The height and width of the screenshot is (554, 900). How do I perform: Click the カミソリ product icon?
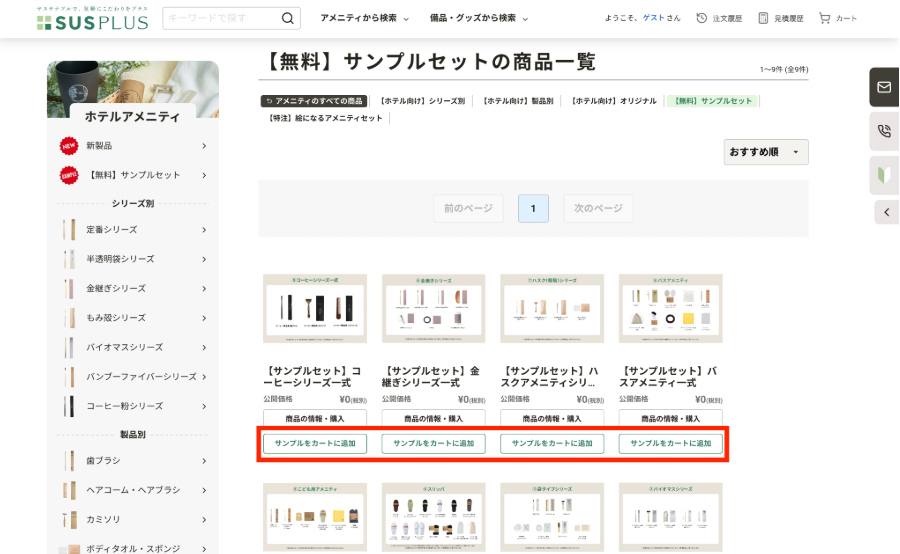pos(69,520)
